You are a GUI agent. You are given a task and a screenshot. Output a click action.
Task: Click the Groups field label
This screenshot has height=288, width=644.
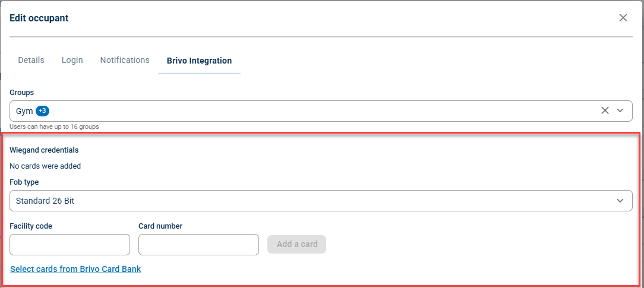tap(22, 93)
